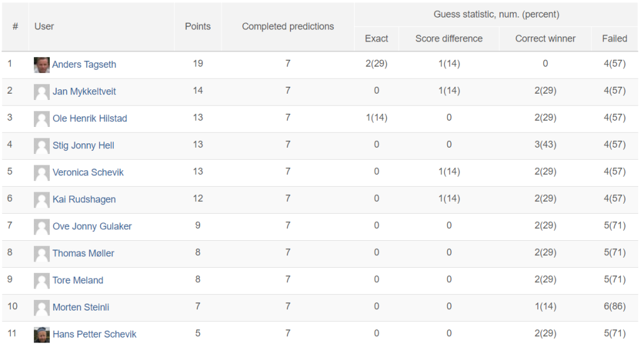This screenshot has height=347, width=644.
Task: Open Tore Meland's profile link
Action: point(78,280)
